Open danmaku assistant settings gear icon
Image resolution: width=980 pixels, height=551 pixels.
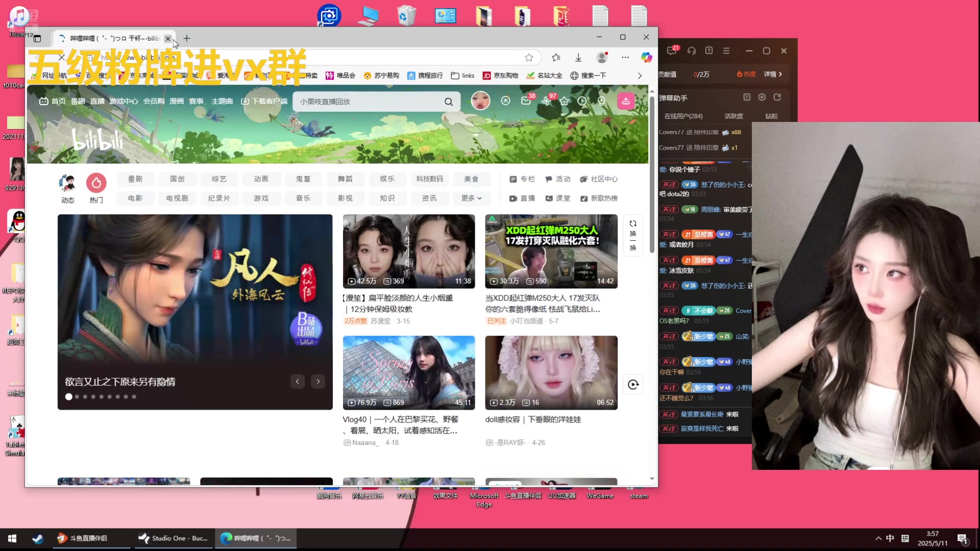(x=762, y=97)
